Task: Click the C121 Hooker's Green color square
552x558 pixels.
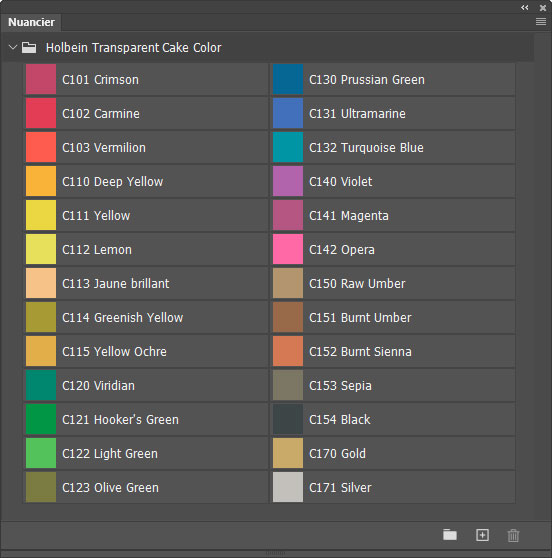Action: [41, 419]
